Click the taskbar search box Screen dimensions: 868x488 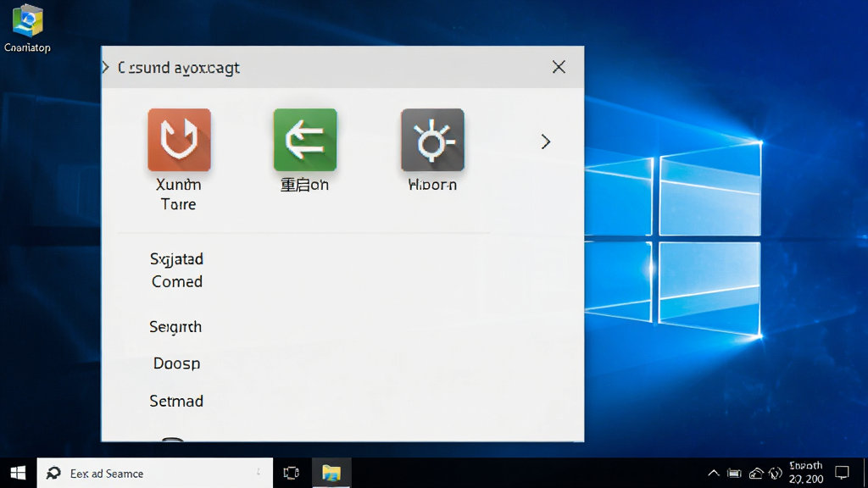point(155,473)
